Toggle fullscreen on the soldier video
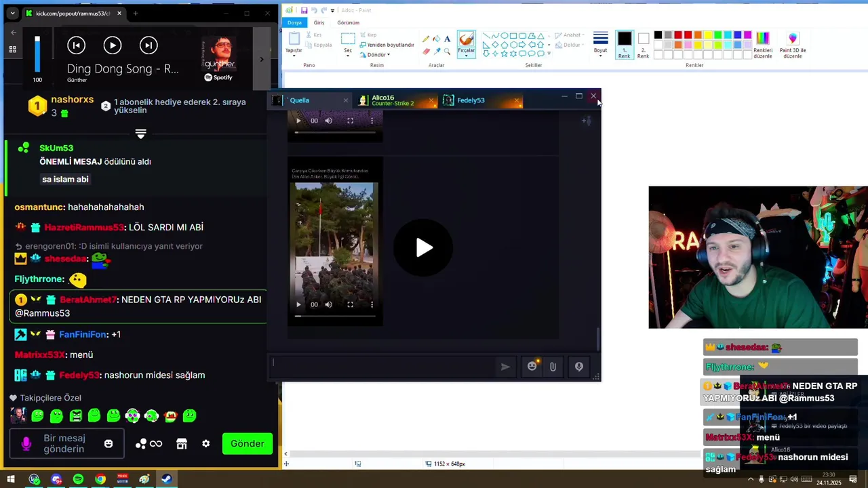The width and height of the screenshot is (868, 488). click(350, 304)
